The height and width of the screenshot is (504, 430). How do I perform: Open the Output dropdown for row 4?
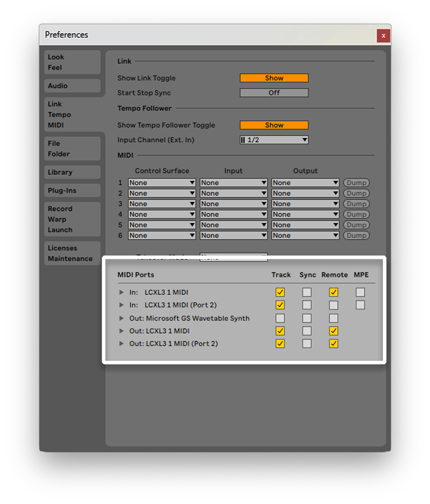pyautogui.click(x=305, y=214)
